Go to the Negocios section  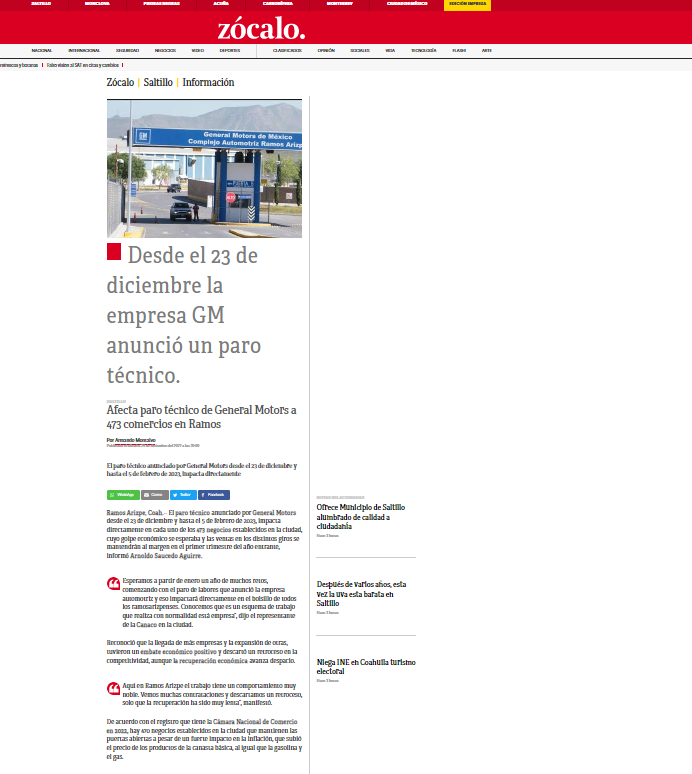(x=165, y=50)
